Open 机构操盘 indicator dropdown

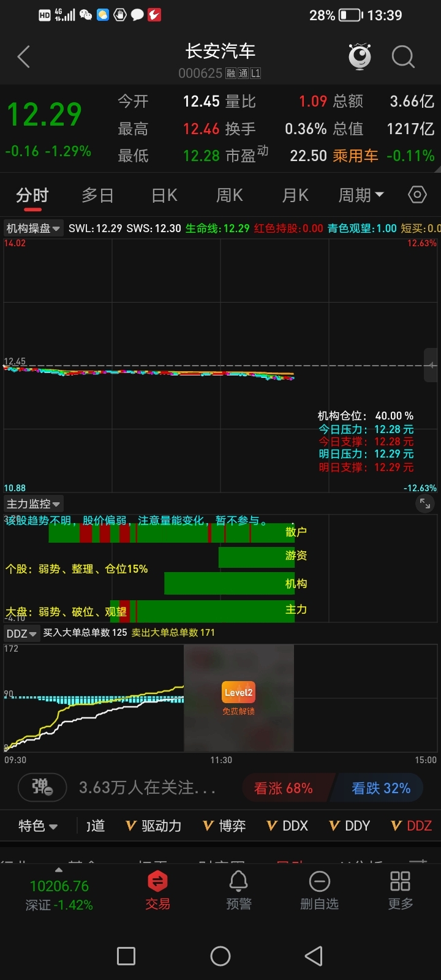coord(33,228)
